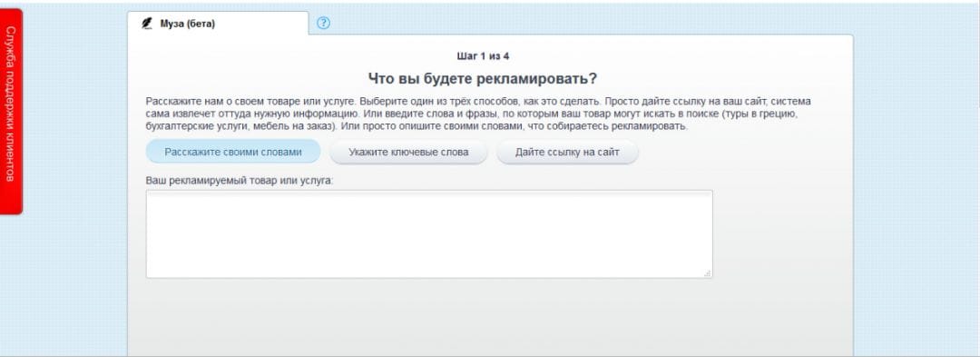This screenshot has width=980, height=357.
Task: Switch to the Муза (бета) tab
Action: pyautogui.click(x=218, y=23)
